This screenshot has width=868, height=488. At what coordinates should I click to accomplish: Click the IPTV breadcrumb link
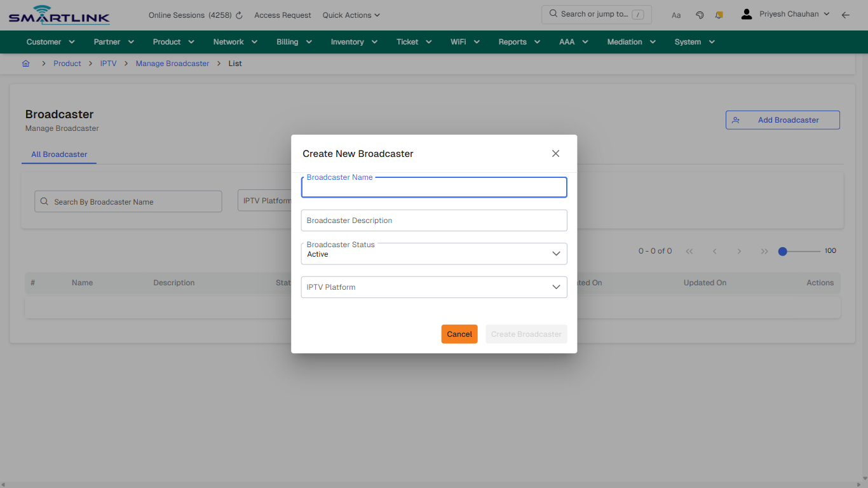108,63
